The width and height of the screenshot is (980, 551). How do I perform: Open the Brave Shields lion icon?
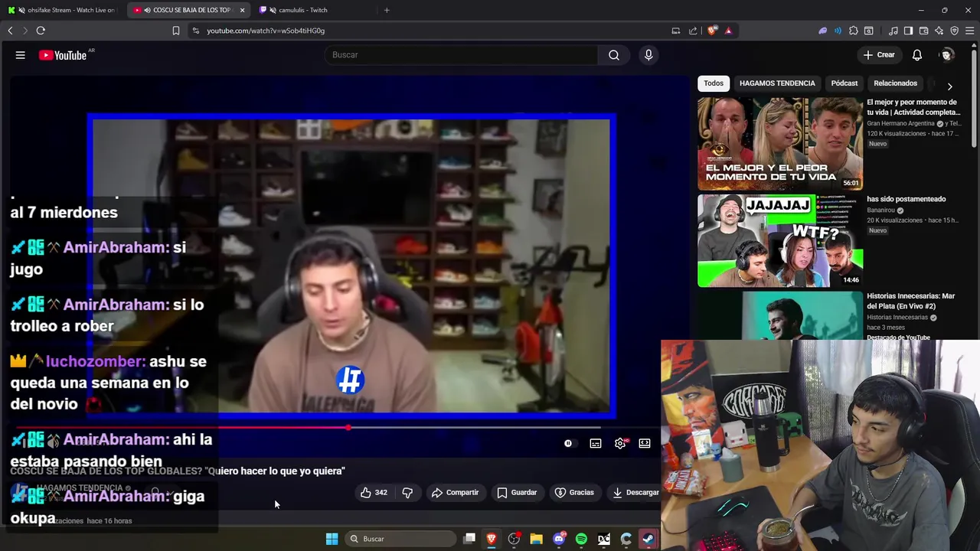(x=712, y=31)
